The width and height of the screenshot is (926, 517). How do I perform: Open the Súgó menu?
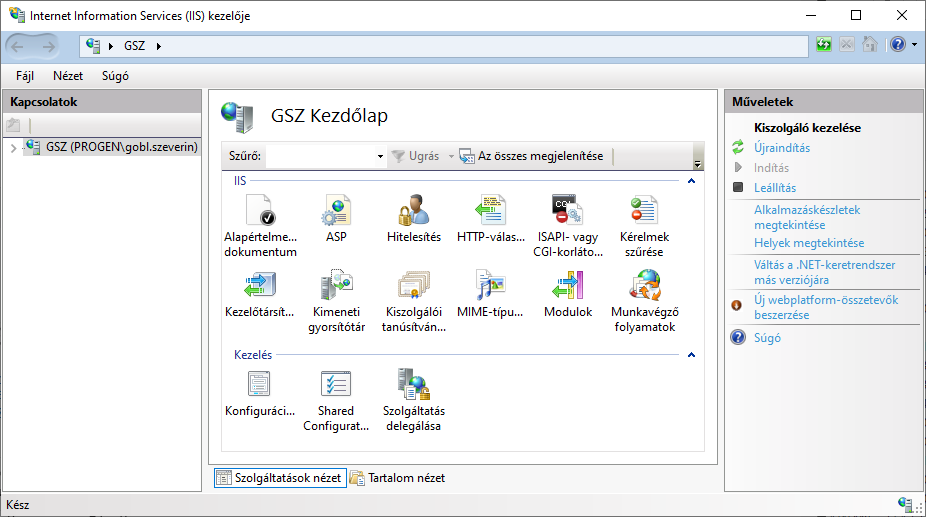click(115, 76)
